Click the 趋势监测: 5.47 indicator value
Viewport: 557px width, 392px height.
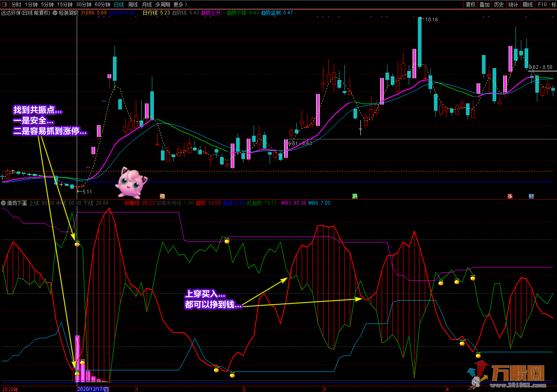coord(277,13)
